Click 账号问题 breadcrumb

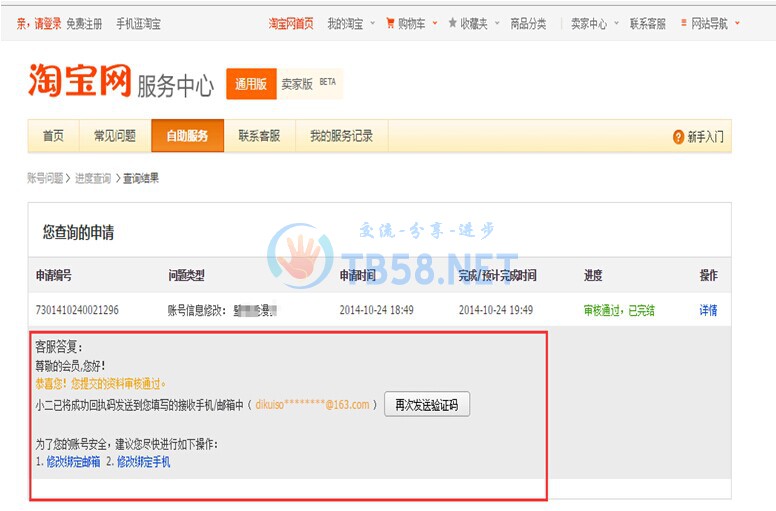click(x=45, y=178)
